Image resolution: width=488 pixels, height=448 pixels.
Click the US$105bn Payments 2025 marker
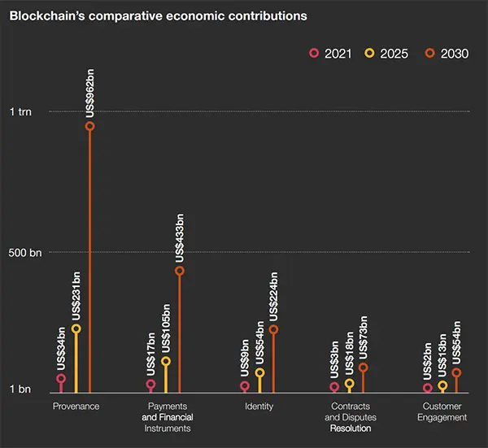coord(166,361)
